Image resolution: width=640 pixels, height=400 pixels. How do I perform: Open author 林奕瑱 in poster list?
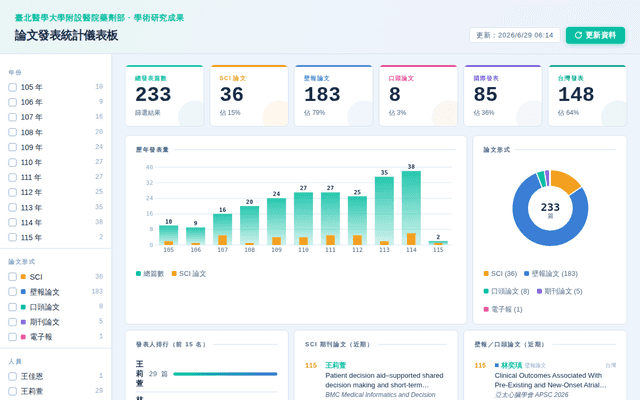pos(511,365)
